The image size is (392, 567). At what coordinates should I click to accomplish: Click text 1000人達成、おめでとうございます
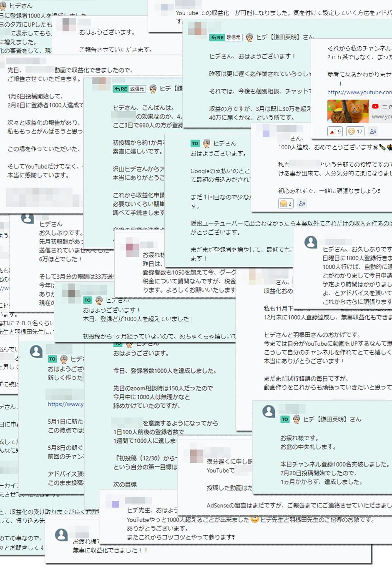pos(325,147)
